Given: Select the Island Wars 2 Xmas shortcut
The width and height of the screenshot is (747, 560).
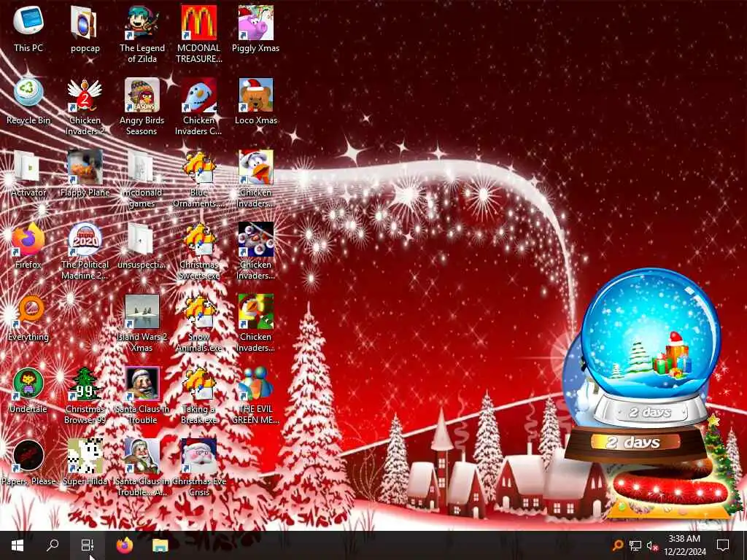Looking at the screenshot, I should 142,323.
